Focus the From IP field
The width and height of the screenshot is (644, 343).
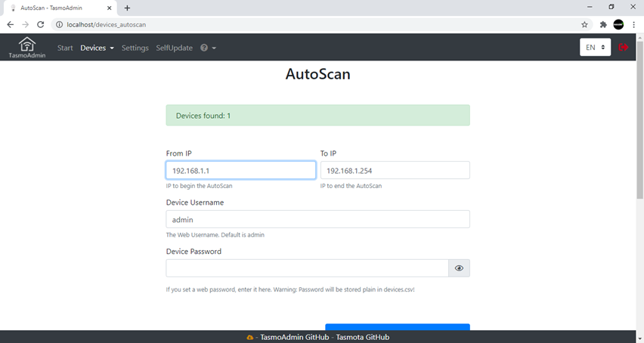pyautogui.click(x=240, y=170)
